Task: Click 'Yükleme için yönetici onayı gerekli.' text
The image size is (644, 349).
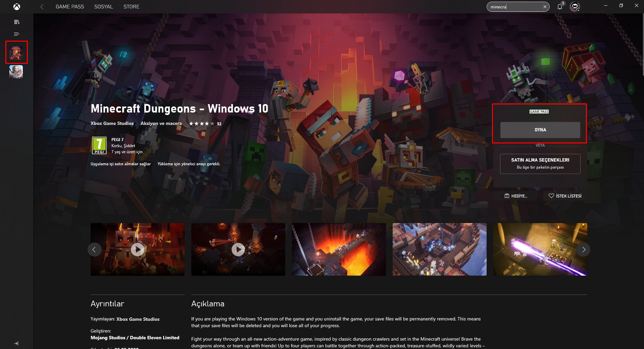Action: (189, 164)
